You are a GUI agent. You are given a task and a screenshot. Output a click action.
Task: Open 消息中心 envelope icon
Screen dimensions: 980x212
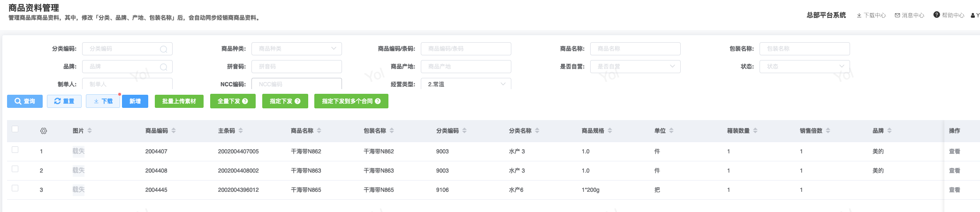[x=897, y=15]
